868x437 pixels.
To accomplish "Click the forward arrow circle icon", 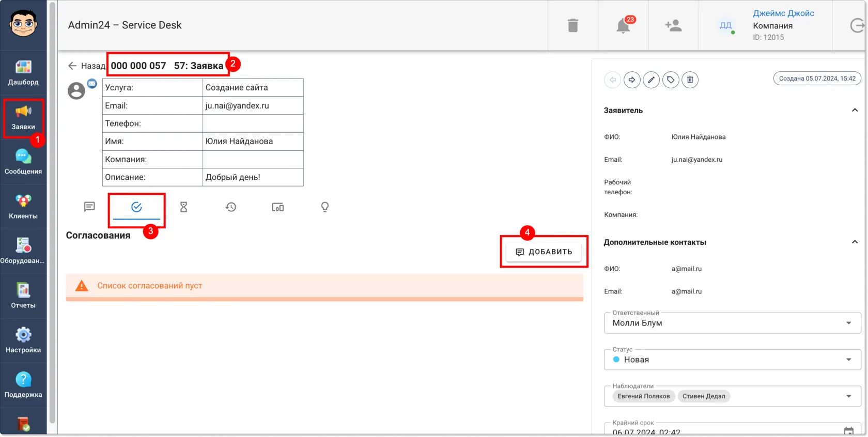I will (x=632, y=80).
